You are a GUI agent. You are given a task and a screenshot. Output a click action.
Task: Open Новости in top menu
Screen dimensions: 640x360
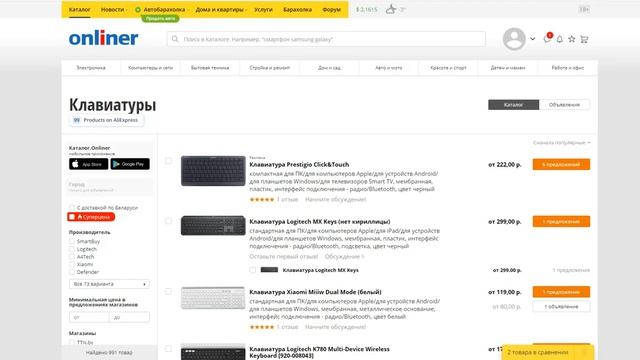point(113,9)
